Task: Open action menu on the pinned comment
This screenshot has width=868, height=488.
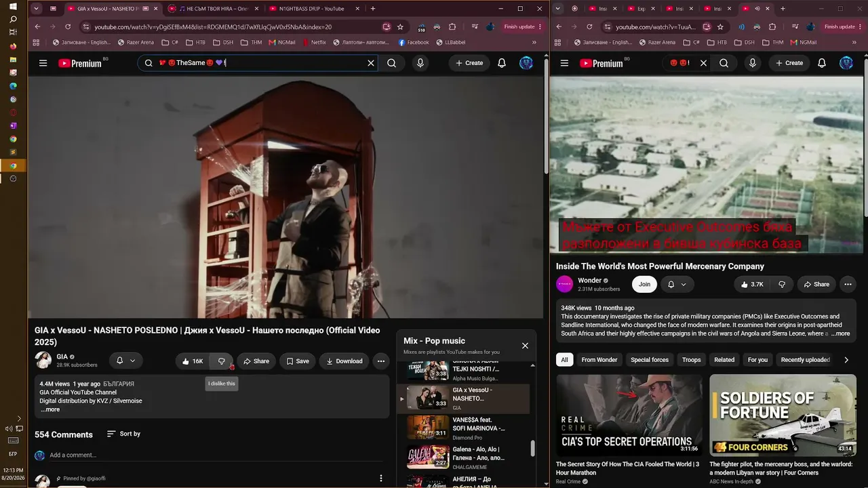Action: (x=381, y=479)
